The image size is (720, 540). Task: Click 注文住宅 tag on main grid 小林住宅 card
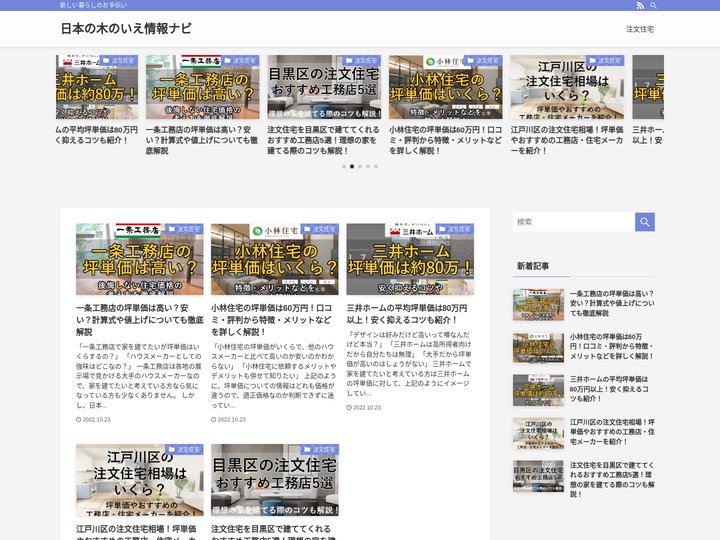pos(319,229)
